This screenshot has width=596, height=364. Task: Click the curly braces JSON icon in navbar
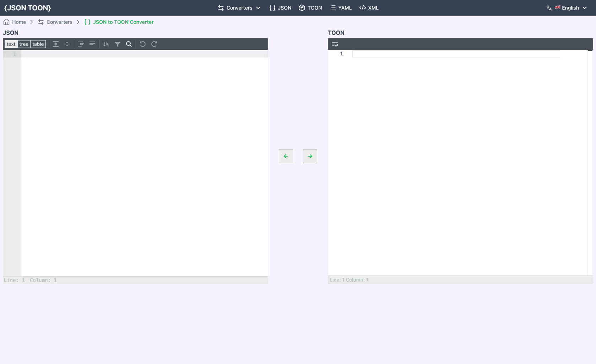(272, 8)
